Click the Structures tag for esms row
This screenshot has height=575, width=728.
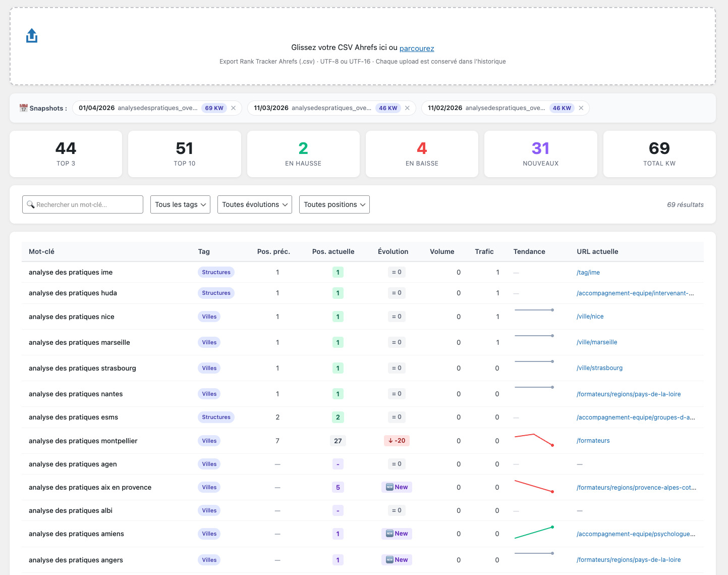point(216,417)
